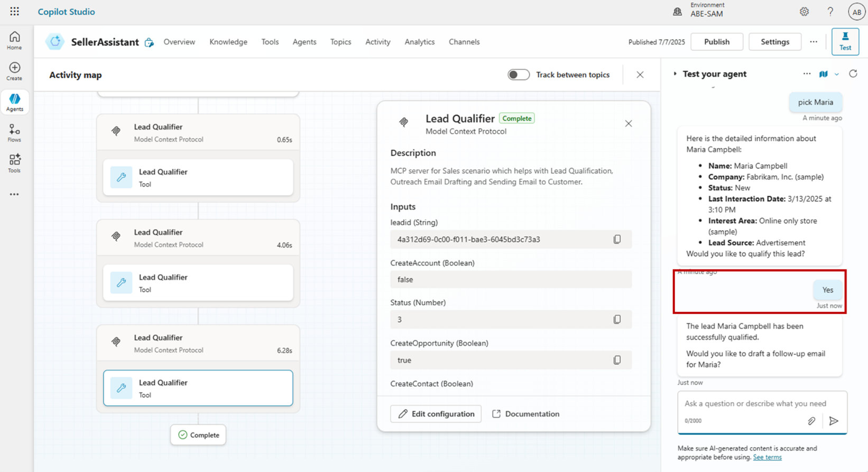
Task: Open the Create page from the sidebar
Action: tap(14, 71)
